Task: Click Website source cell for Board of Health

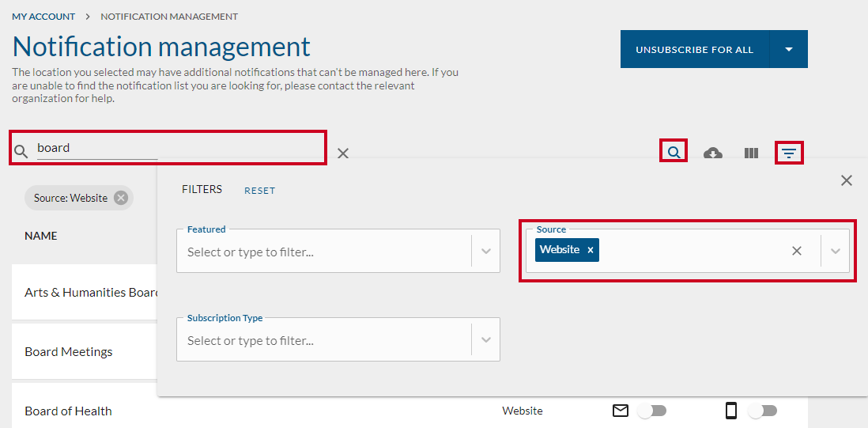Action: pyautogui.click(x=523, y=411)
